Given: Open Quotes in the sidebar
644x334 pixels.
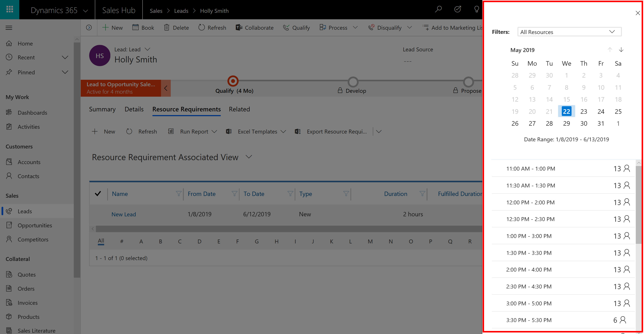Looking at the screenshot, I should [x=37, y=275].
